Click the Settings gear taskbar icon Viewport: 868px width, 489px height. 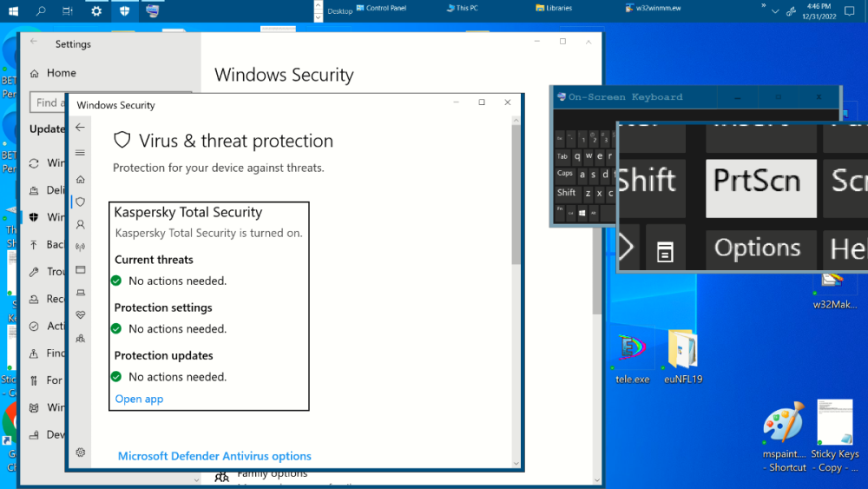(96, 11)
